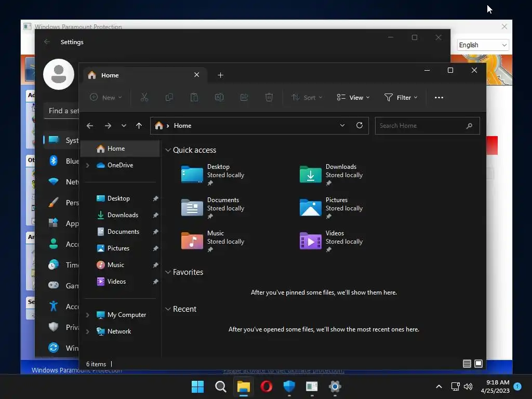Screen dimensions: 532x399
Task: Click the Copy icon in the toolbar
Action: (169, 97)
